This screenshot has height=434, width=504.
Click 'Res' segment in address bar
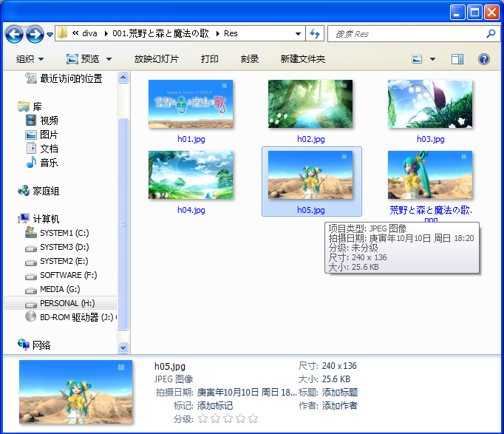(231, 33)
